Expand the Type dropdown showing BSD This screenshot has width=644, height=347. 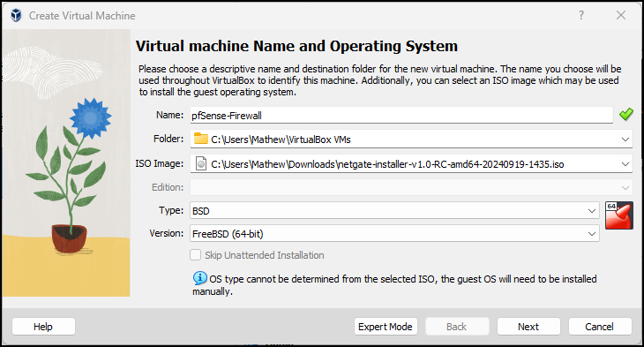(394, 210)
